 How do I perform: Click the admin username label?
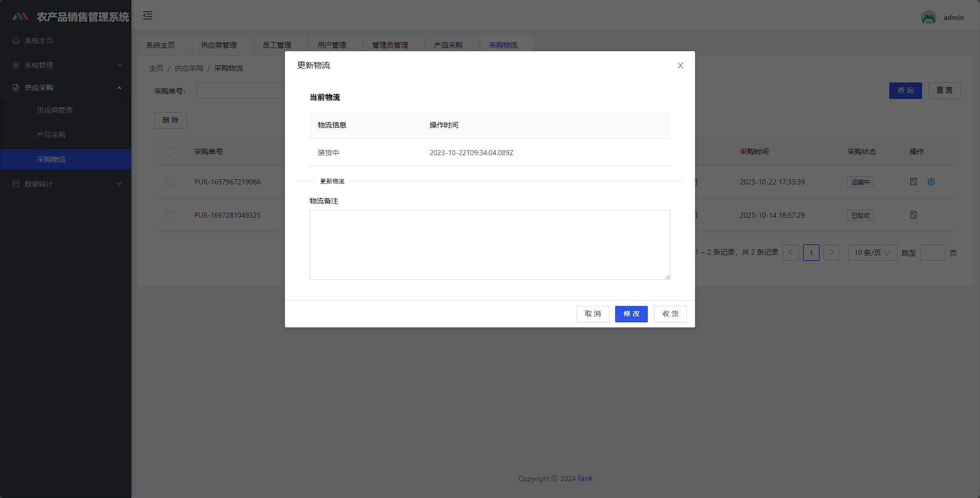953,17
